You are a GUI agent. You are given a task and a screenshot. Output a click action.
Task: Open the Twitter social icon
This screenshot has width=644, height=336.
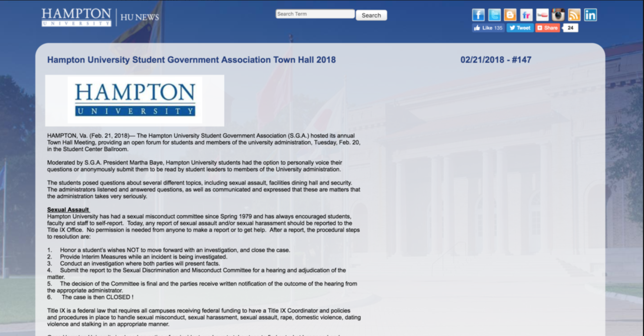point(494,15)
